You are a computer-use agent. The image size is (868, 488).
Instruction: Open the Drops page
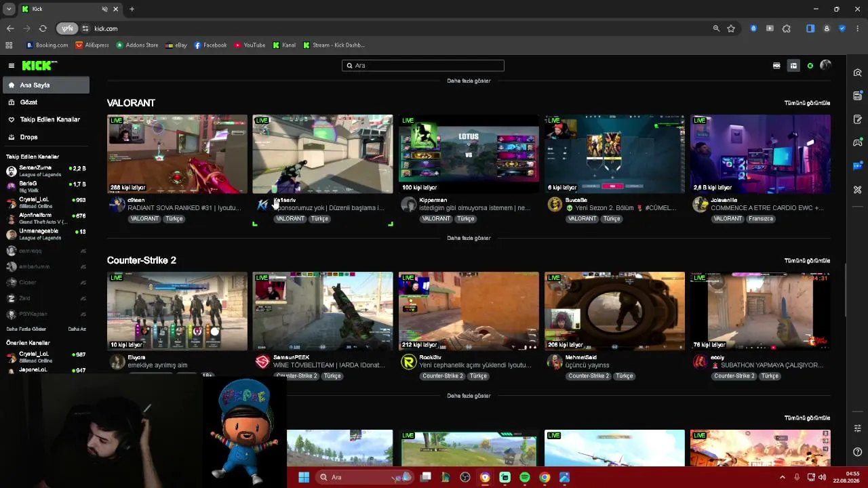coord(28,137)
